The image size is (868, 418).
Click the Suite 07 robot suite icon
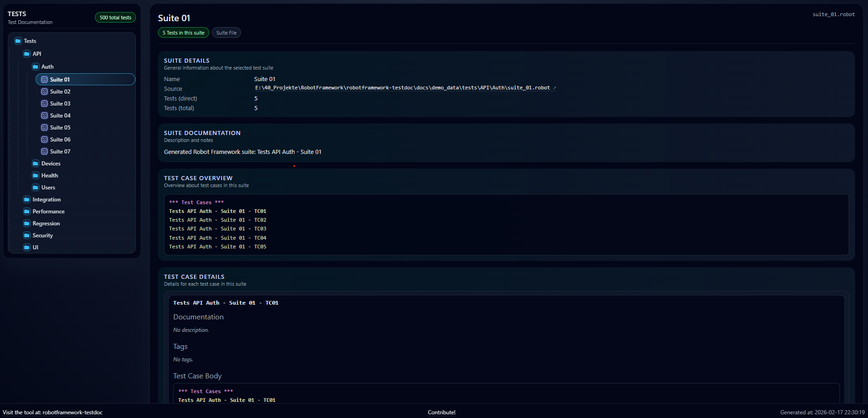[x=44, y=151]
